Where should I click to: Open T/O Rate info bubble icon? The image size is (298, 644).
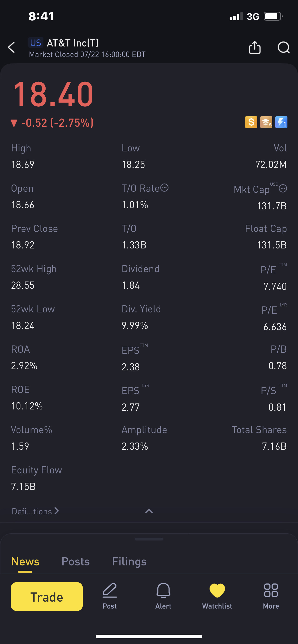coord(164,188)
